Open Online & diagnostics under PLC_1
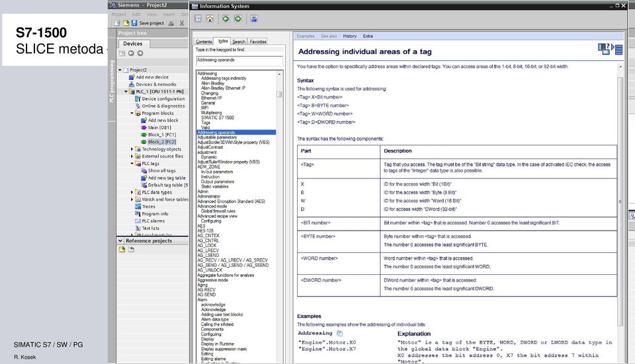Viewport: 635px width, 364px height. coord(163,106)
